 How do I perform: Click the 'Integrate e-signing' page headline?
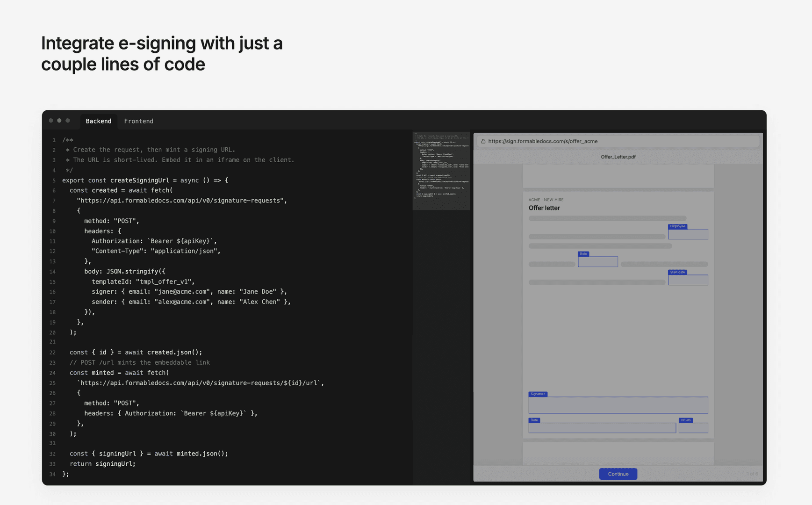[x=162, y=53]
